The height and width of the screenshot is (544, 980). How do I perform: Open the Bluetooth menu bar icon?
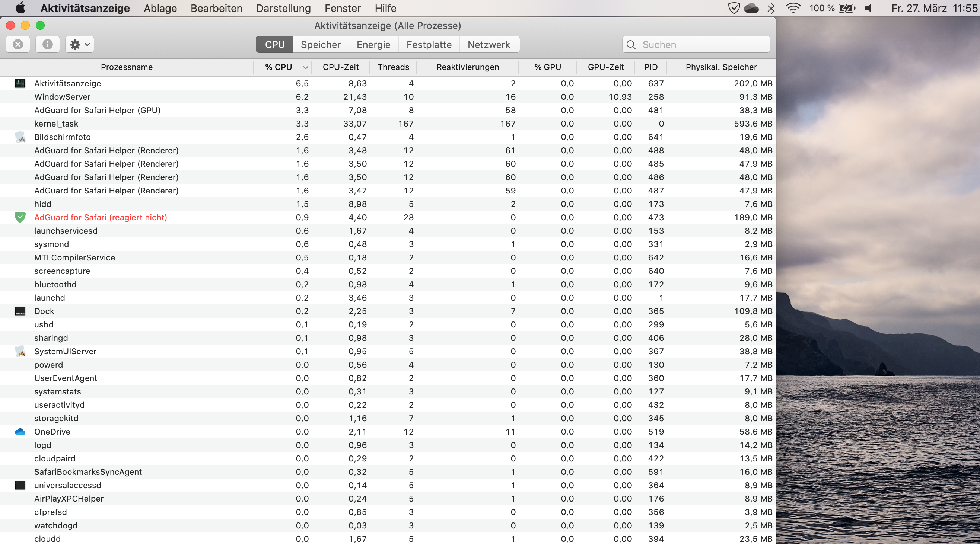(771, 8)
